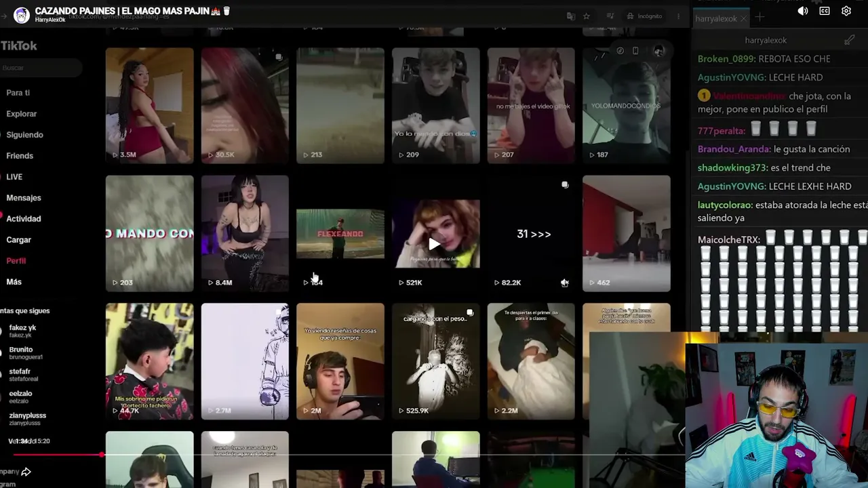Click 777peralta username in chat
Viewport: 868px width, 488px height.
[722, 131]
